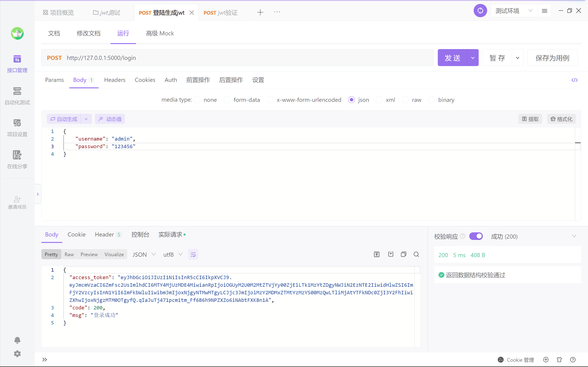The height and width of the screenshot is (367, 588).
Task: Click the sync refresh icon
Action: pyautogui.click(x=480, y=11)
